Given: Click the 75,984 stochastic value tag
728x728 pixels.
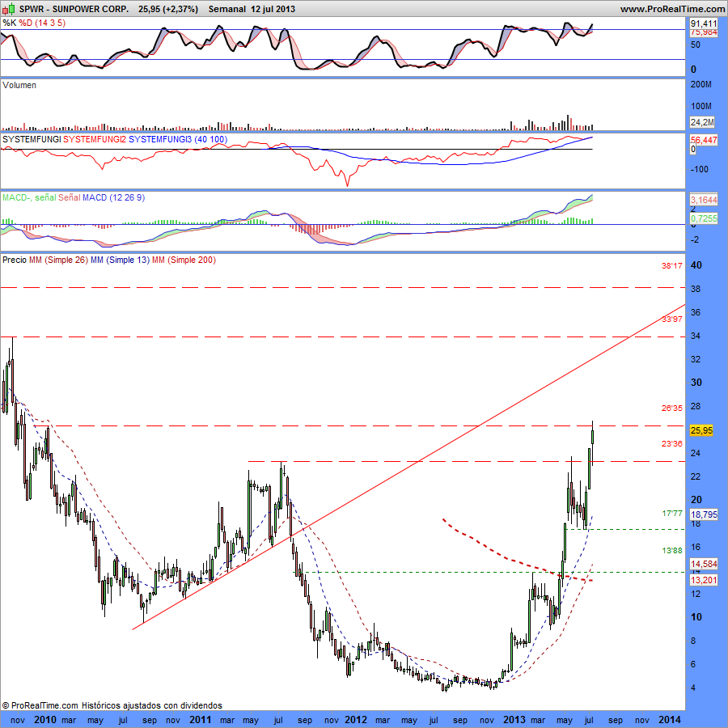Looking at the screenshot, I should 704,32.
